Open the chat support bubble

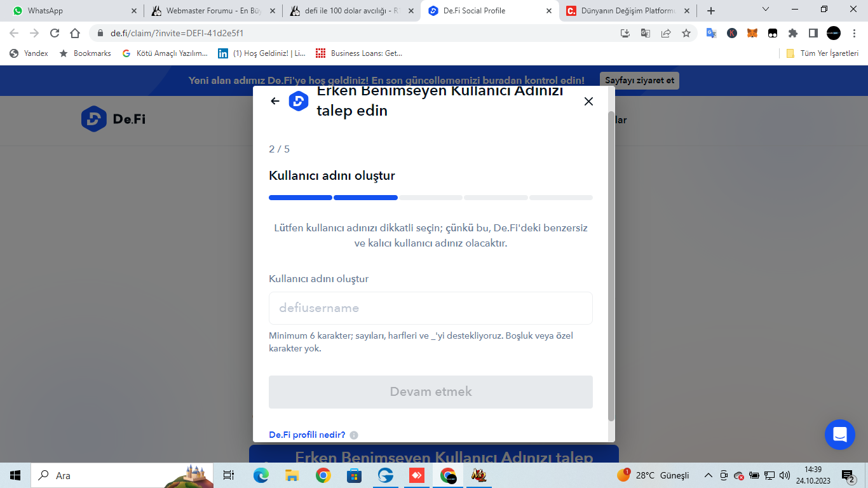coord(839,435)
